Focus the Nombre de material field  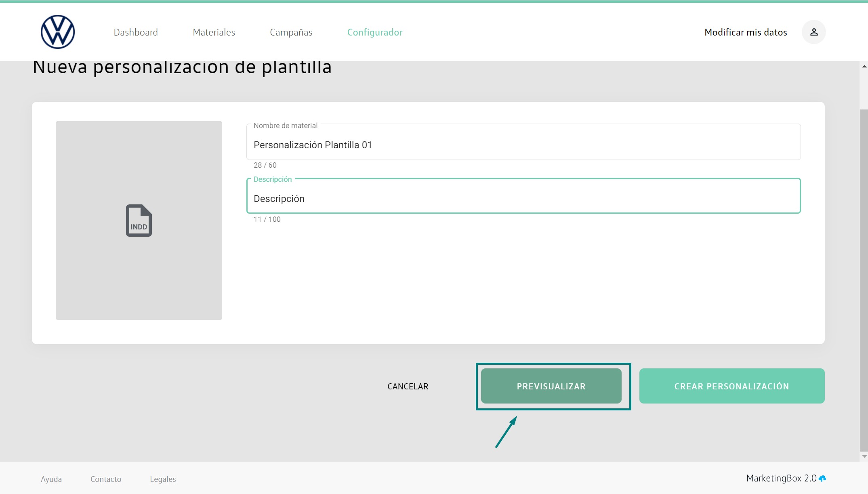point(523,145)
